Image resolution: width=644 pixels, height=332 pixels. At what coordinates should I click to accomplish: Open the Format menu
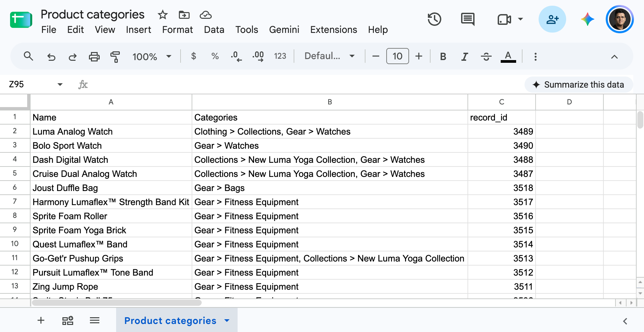click(x=178, y=30)
